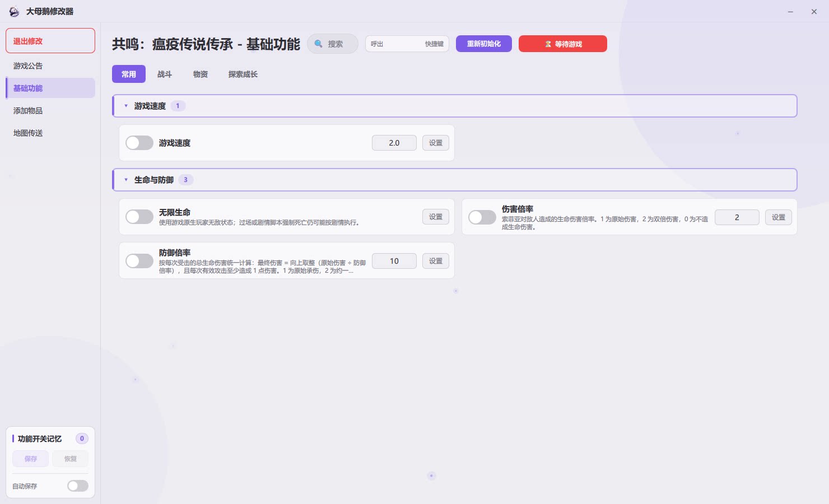The width and height of the screenshot is (829, 504).
Task: Open 添加物品 in the sidebar
Action: pos(50,110)
